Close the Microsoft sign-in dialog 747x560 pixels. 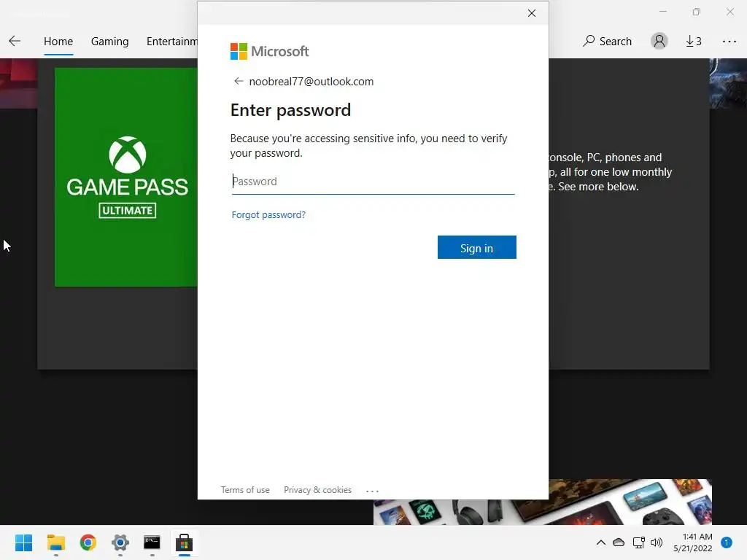[x=532, y=13]
